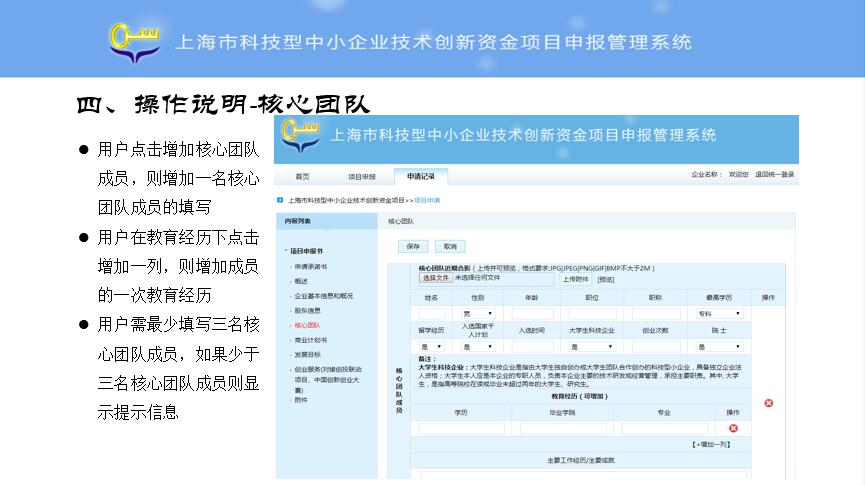Click the 创业次数 (startup count) input field
Image resolution: width=865 pixels, height=486 pixels.
(656, 347)
